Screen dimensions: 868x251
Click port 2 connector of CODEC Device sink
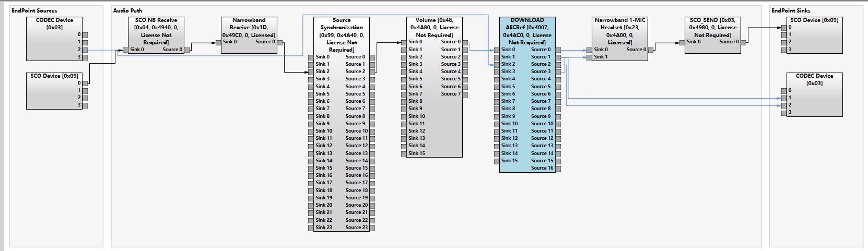point(784,105)
